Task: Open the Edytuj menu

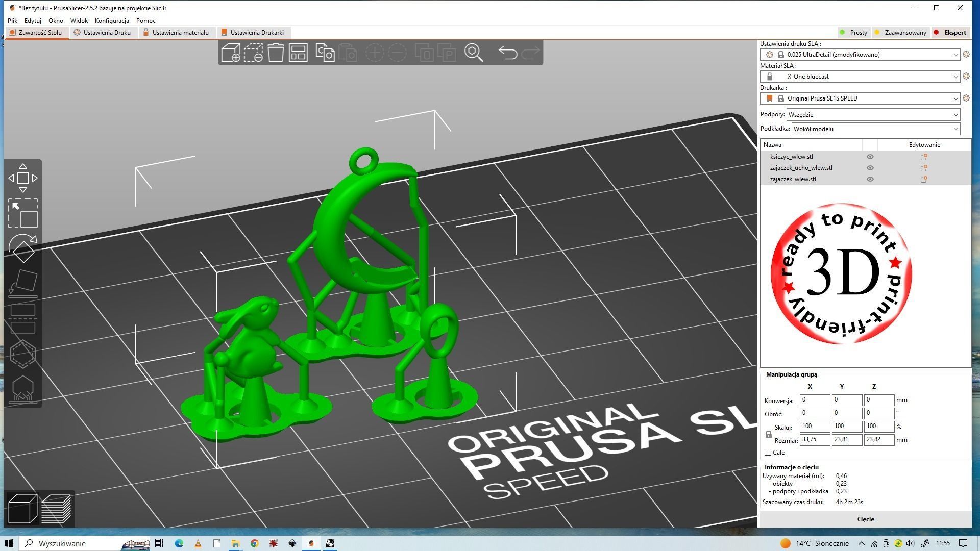Action: [x=33, y=21]
